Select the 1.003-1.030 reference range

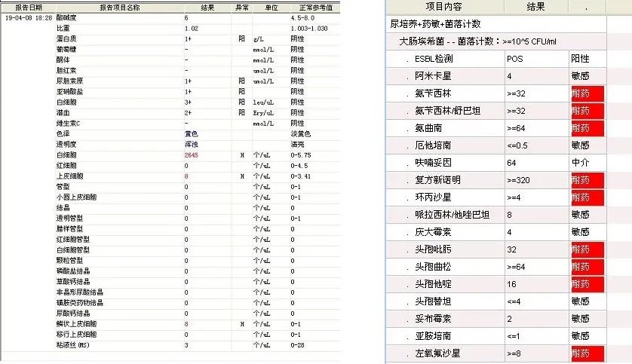[x=309, y=29]
